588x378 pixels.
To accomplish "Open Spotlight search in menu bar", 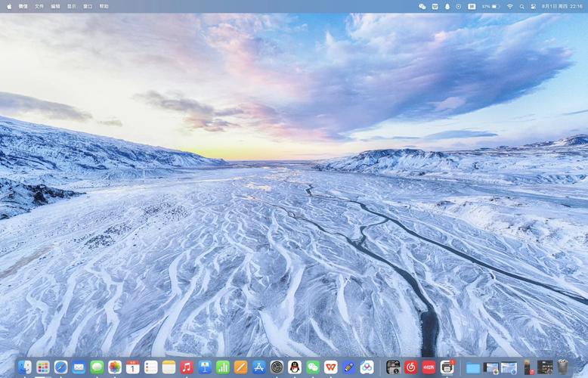I will click(x=521, y=6).
